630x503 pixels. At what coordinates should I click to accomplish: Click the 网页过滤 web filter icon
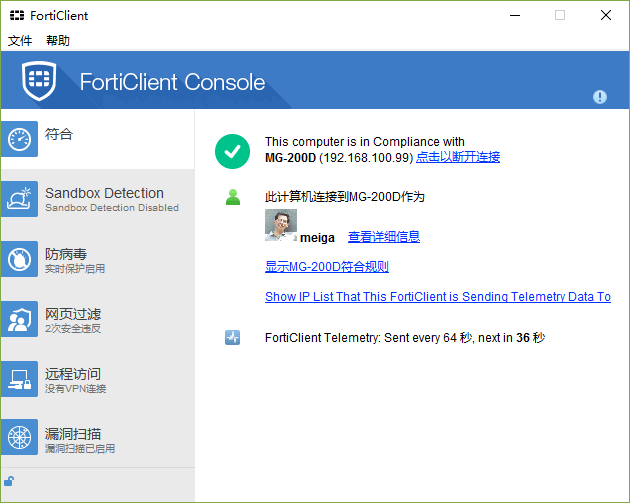tap(19, 319)
